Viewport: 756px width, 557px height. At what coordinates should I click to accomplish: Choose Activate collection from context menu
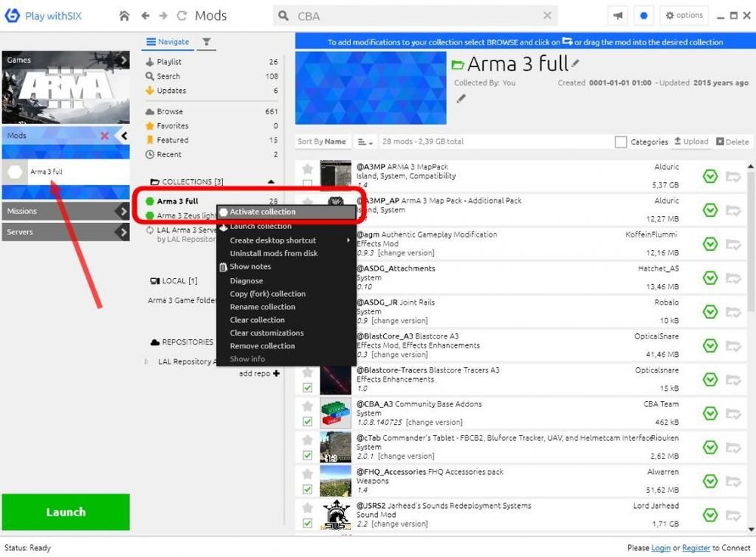point(287,212)
